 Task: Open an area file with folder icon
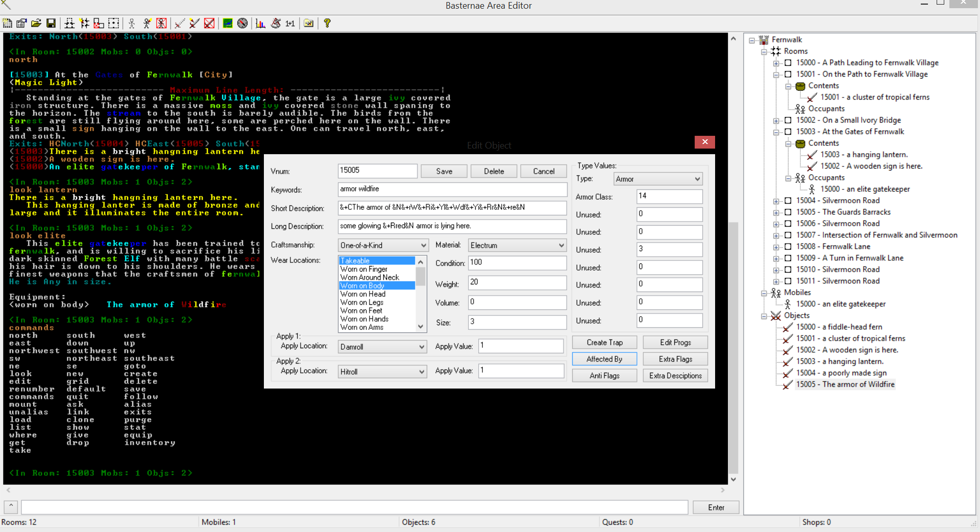pos(36,23)
